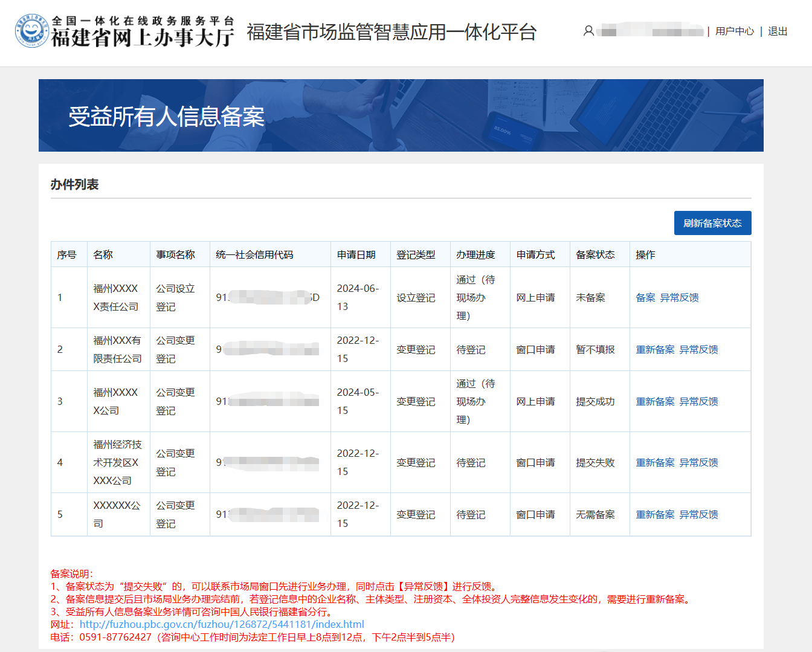Click 重新备案 for the 提交失败 entry
Screen dimensions: 812x652
655,462
